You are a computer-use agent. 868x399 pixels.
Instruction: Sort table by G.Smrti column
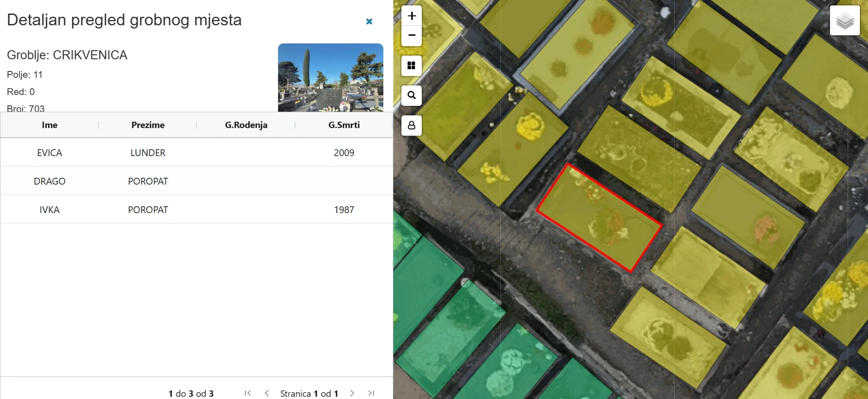pyautogui.click(x=344, y=125)
